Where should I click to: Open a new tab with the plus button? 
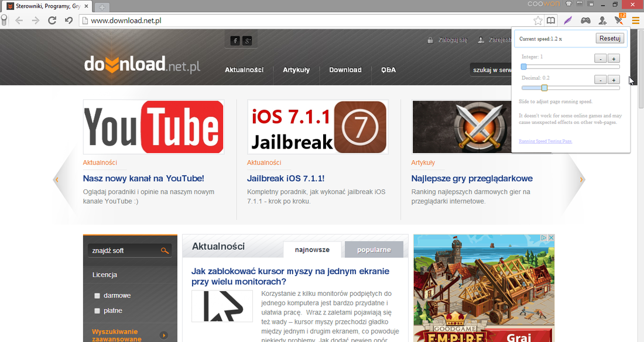click(102, 7)
